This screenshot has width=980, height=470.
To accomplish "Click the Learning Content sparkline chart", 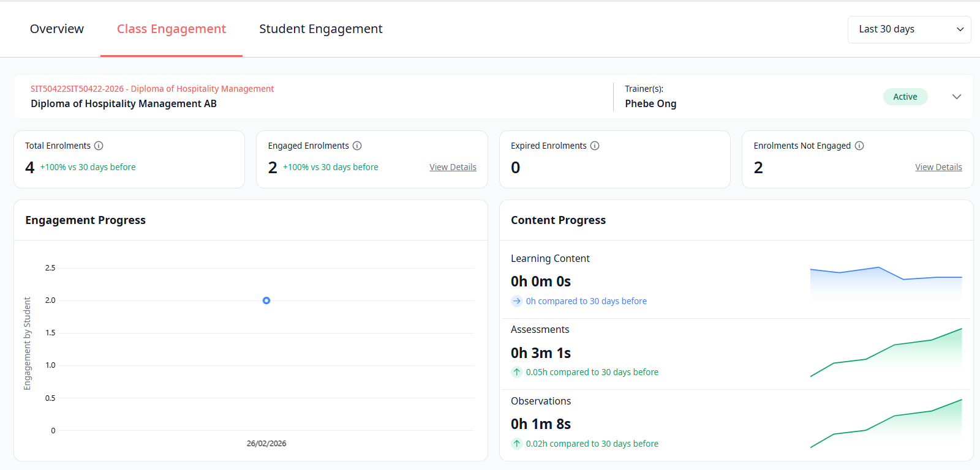I will tap(886, 282).
